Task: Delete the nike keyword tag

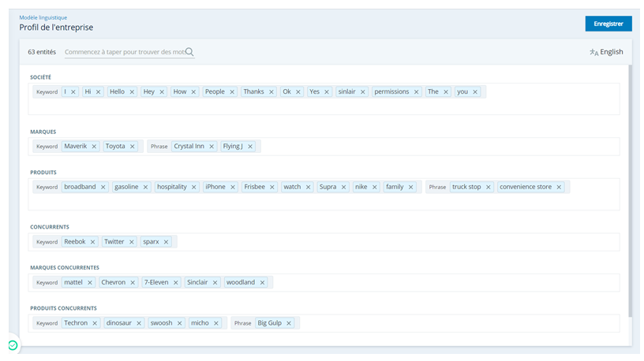Action: pyautogui.click(x=375, y=187)
